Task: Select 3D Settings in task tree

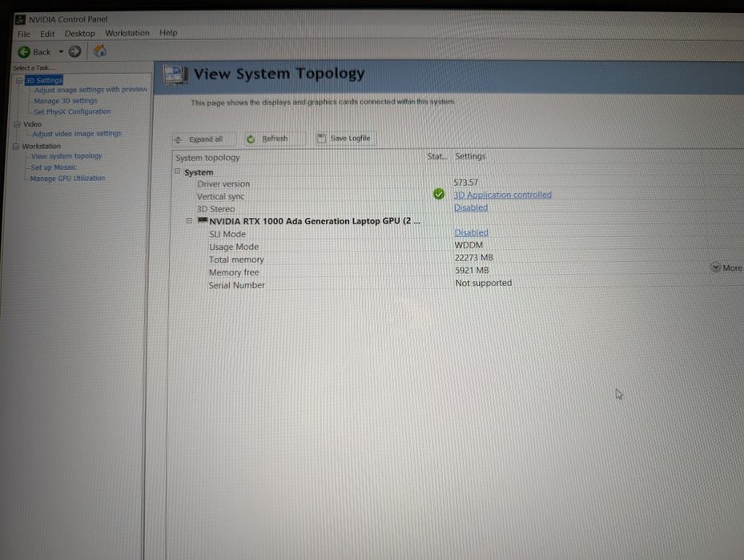Action: tap(44, 80)
